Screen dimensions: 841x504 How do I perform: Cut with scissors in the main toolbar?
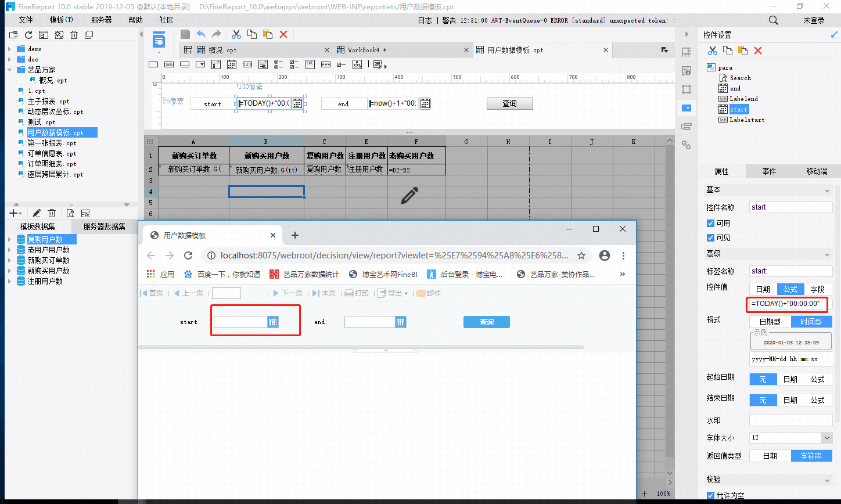tap(236, 34)
